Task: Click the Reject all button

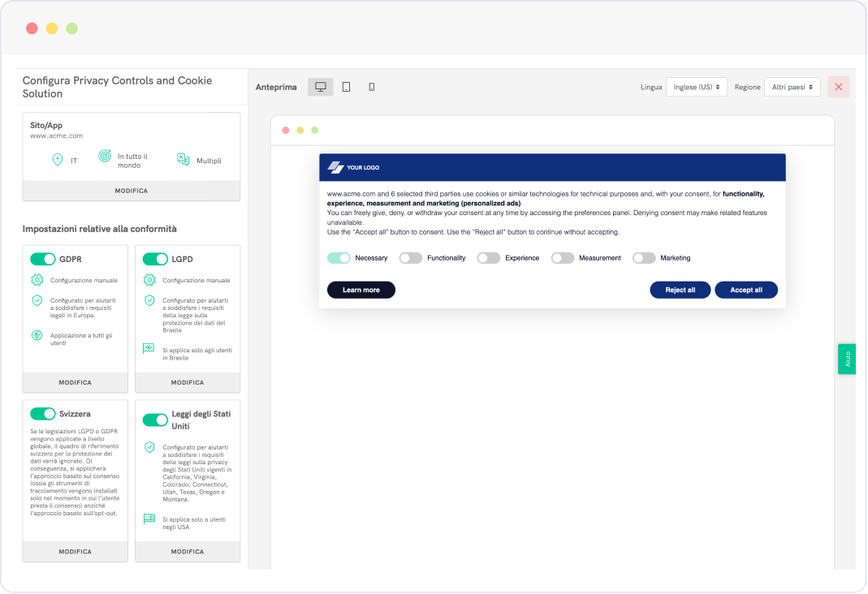Action: point(680,290)
